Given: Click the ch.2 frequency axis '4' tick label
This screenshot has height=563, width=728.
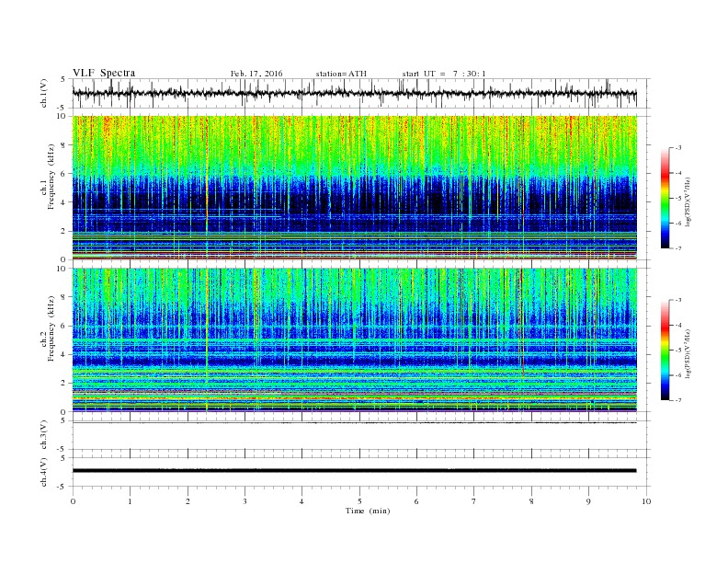Looking at the screenshot, I should click(x=64, y=354).
